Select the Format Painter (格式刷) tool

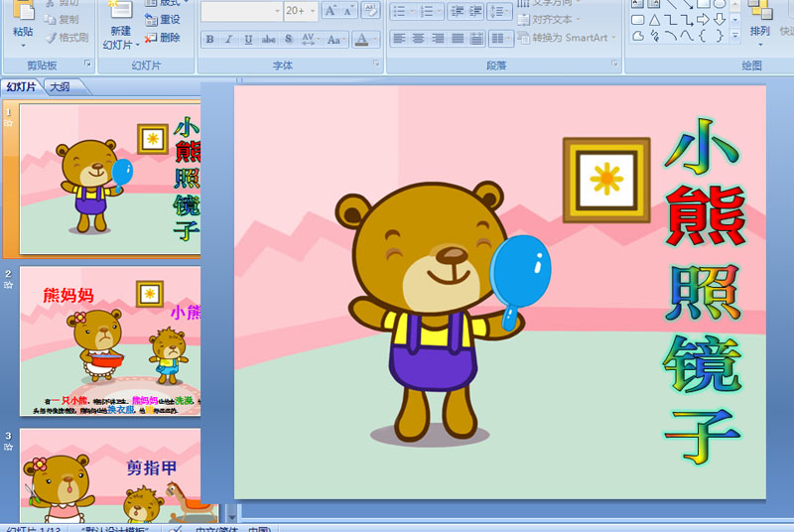pos(66,37)
